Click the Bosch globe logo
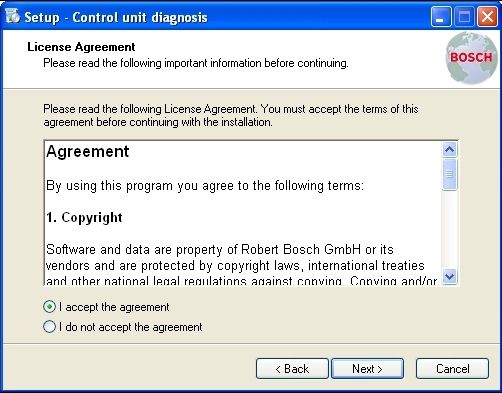 coord(471,58)
